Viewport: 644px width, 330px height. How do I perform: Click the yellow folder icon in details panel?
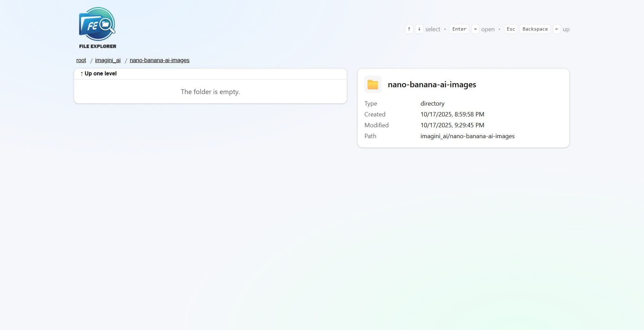tap(373, 85)
